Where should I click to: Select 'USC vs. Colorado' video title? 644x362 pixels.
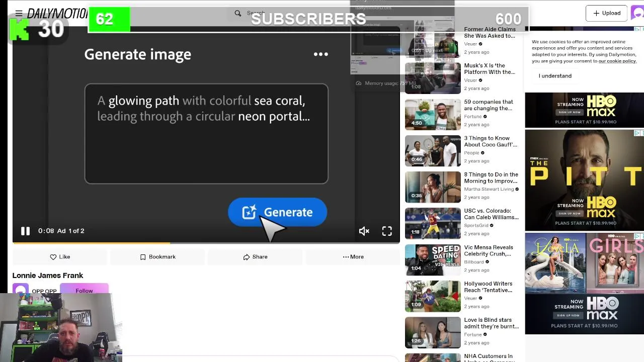[491, 214]
